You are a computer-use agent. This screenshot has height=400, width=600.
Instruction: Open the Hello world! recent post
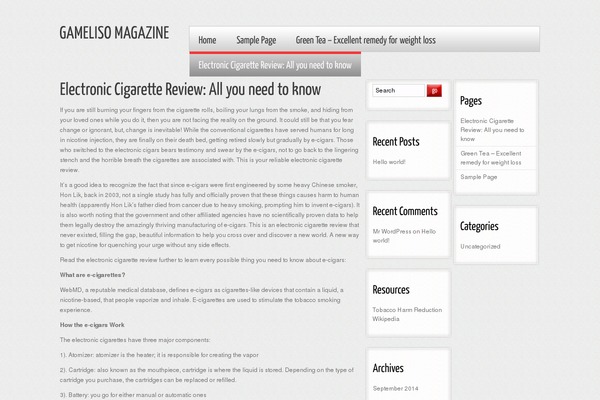click(x=389, y=162)
